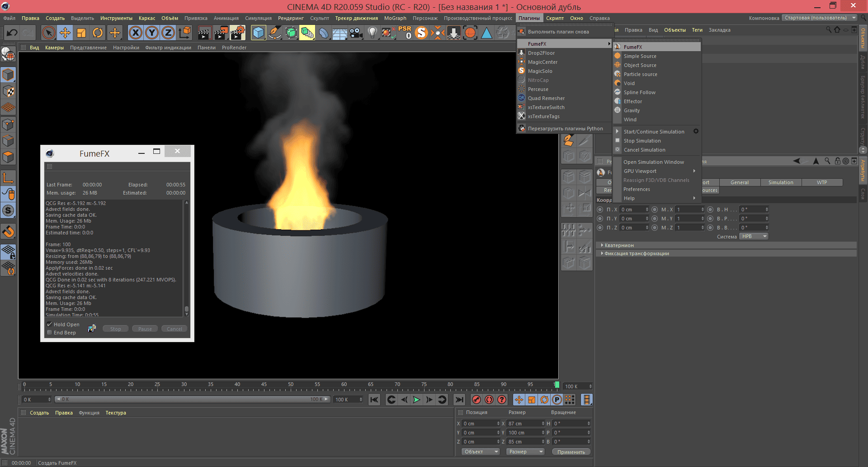Open the Объект coordinate dropdown

(x=481, y=452)
